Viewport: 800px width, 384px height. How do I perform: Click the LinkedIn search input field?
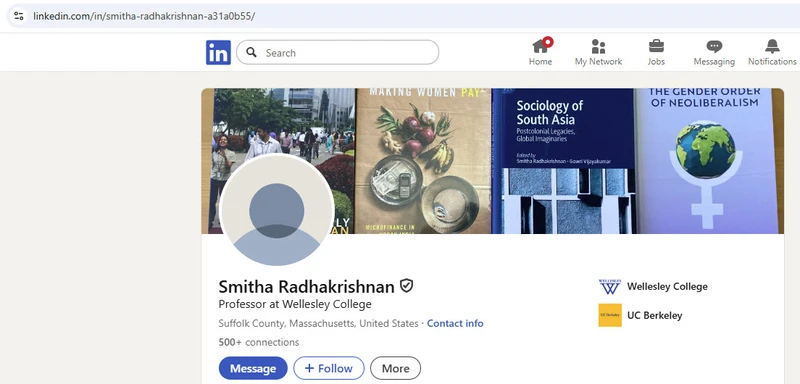click(337, 53)
